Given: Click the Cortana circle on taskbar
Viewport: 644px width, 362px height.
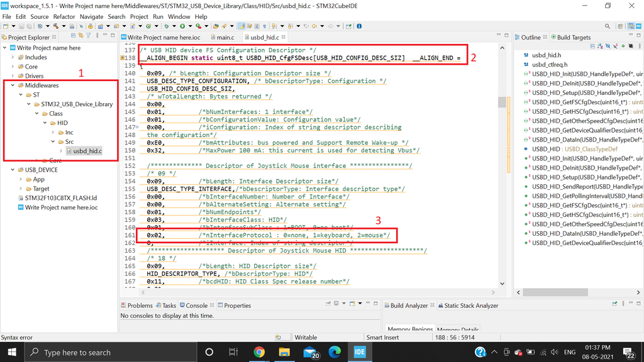Looking at the screenshot, I should click(209, 352).
